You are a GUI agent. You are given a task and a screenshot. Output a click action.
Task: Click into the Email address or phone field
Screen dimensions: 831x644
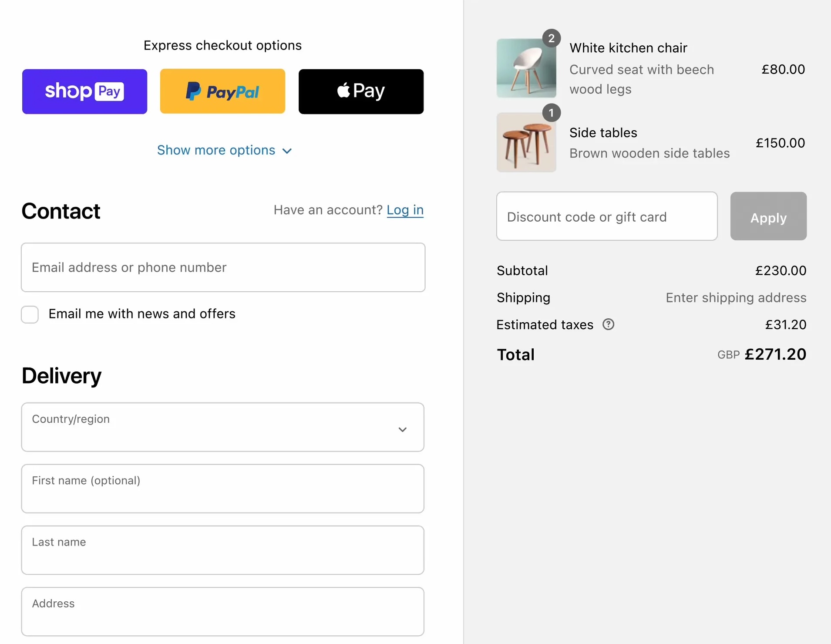click(223, 267)
